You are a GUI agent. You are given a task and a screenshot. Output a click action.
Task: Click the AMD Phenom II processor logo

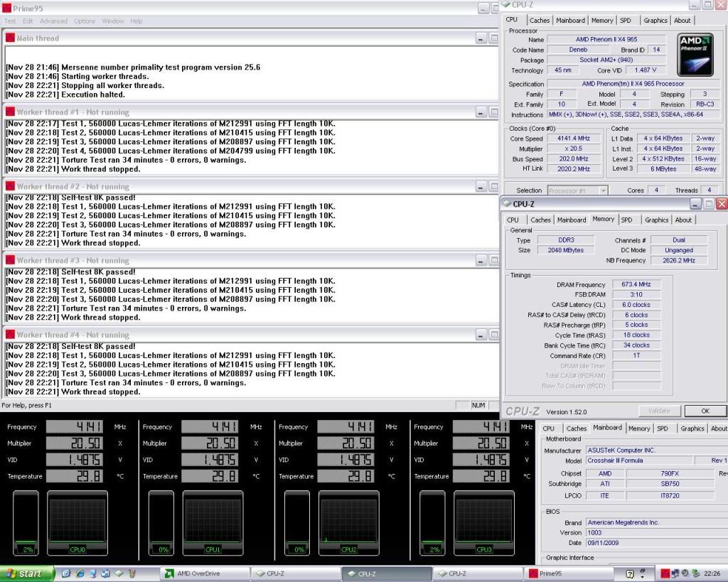coord(695,55)
